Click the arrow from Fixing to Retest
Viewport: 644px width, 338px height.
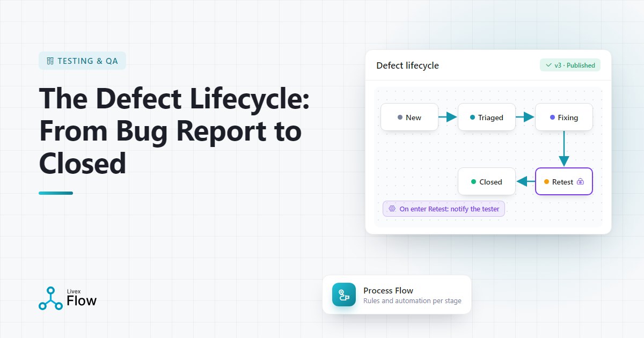coord(563,149)
